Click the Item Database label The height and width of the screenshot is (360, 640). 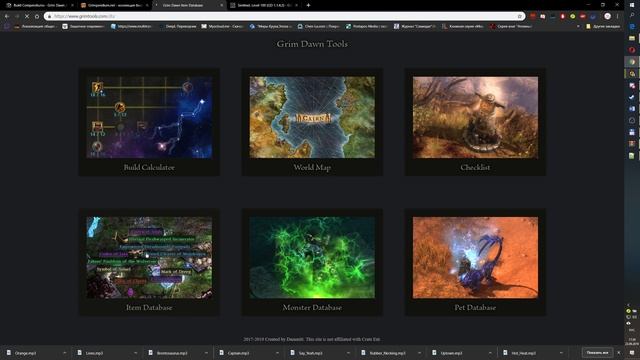(149, 307)
